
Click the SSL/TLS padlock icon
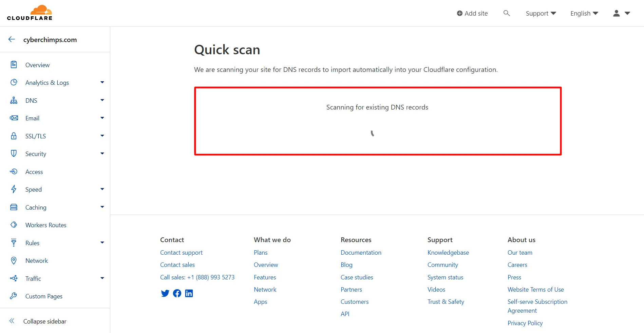pos(14,136)
